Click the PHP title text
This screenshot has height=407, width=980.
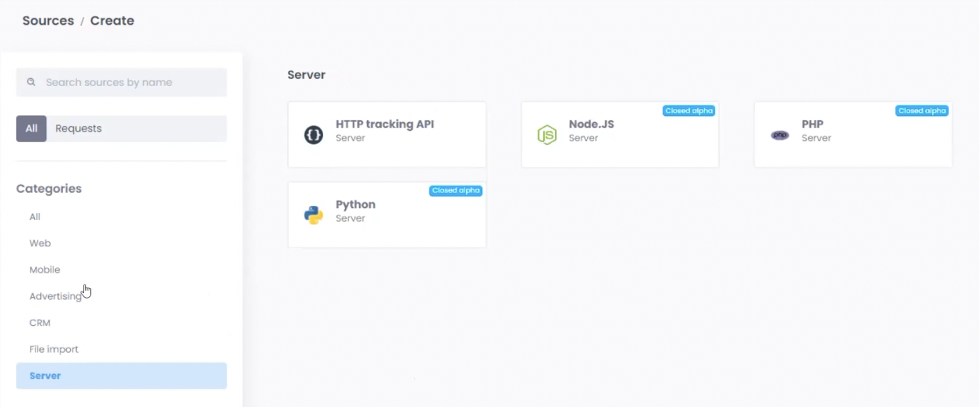tap(812, 124)
